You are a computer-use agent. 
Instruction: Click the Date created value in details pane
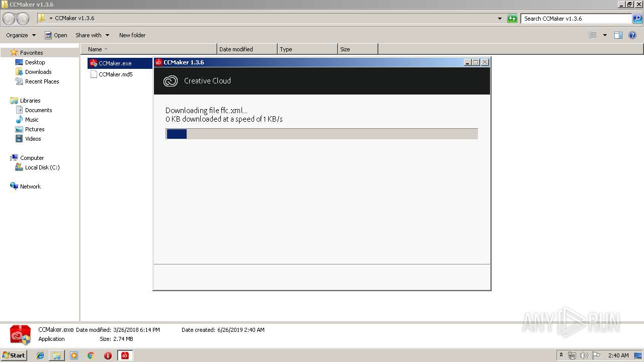coord(241,330)
